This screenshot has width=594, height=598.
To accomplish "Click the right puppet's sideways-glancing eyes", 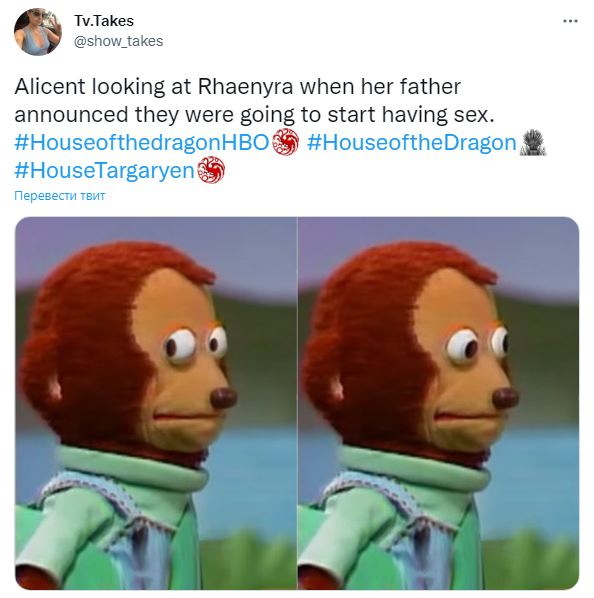I will (477, 344).
